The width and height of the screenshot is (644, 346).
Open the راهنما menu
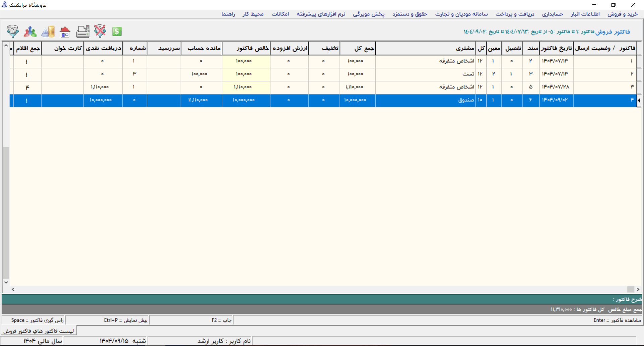point(228,14)
